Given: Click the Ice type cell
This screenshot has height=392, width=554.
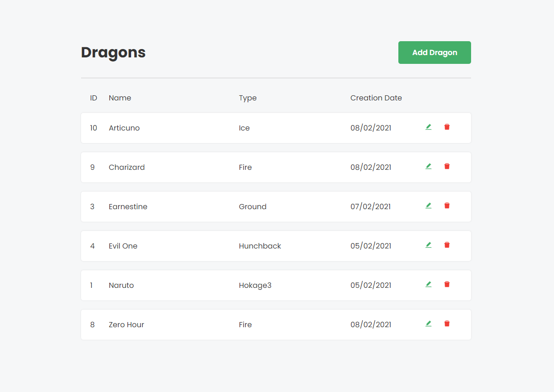Looking at the screenshot, I should (244, 128).
